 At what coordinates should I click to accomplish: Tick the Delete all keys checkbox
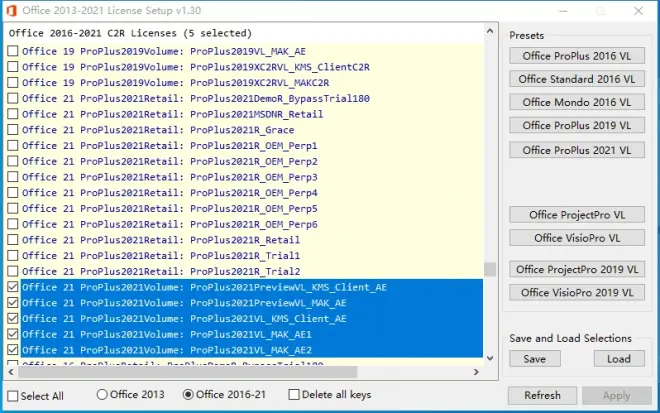[294, 394]
